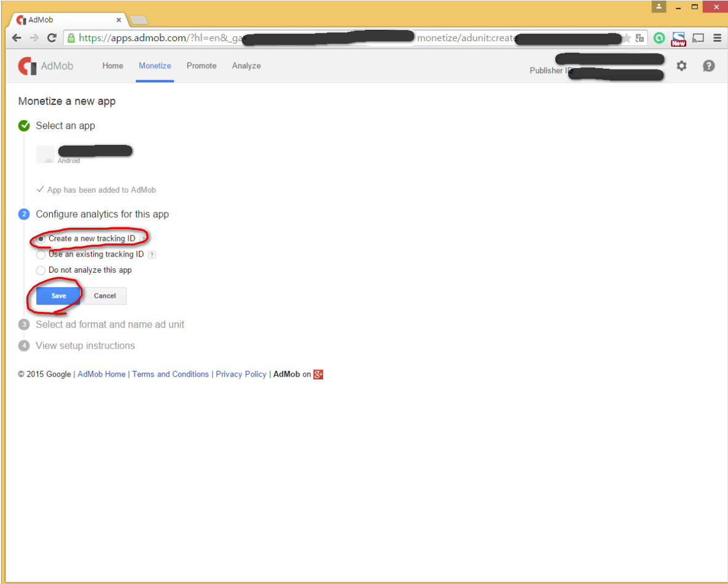Open the Monetize navigation tab

pos(155,66)
